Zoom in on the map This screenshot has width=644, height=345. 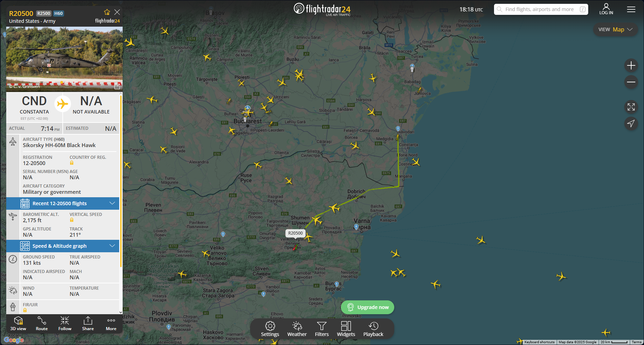[x=631, y=65]
